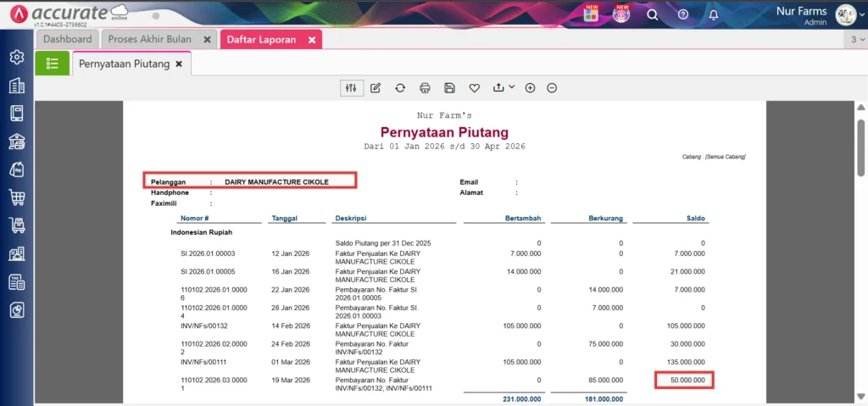The width and height of the screenshot is (868, 406).
Task: Open the Sales price-tag module
Action: [17, 170]
